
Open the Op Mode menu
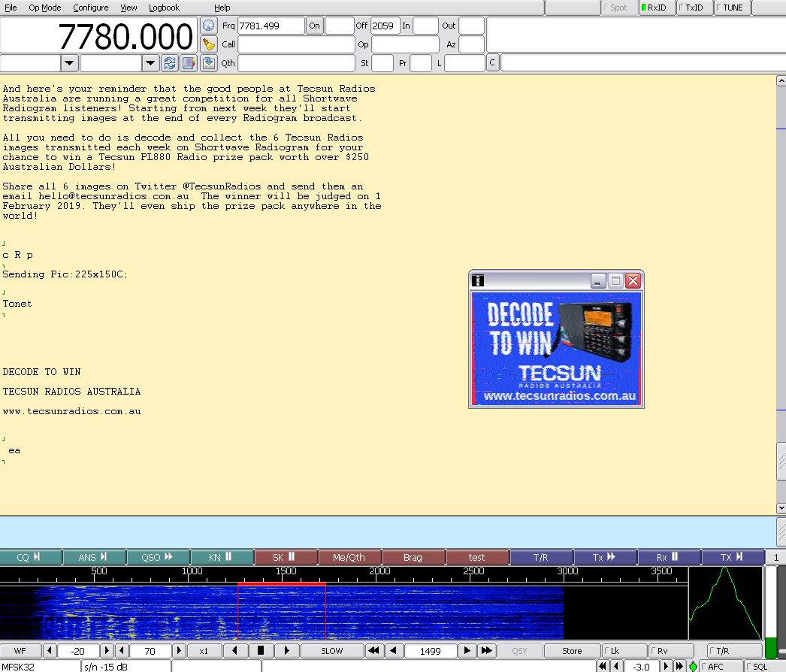tap(44, 8)
